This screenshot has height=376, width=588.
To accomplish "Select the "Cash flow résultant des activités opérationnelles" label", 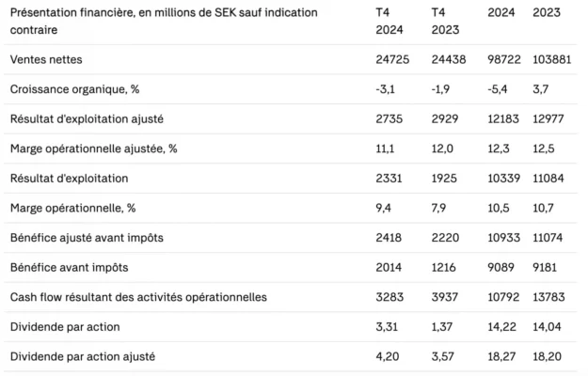I will click(137, 297).
